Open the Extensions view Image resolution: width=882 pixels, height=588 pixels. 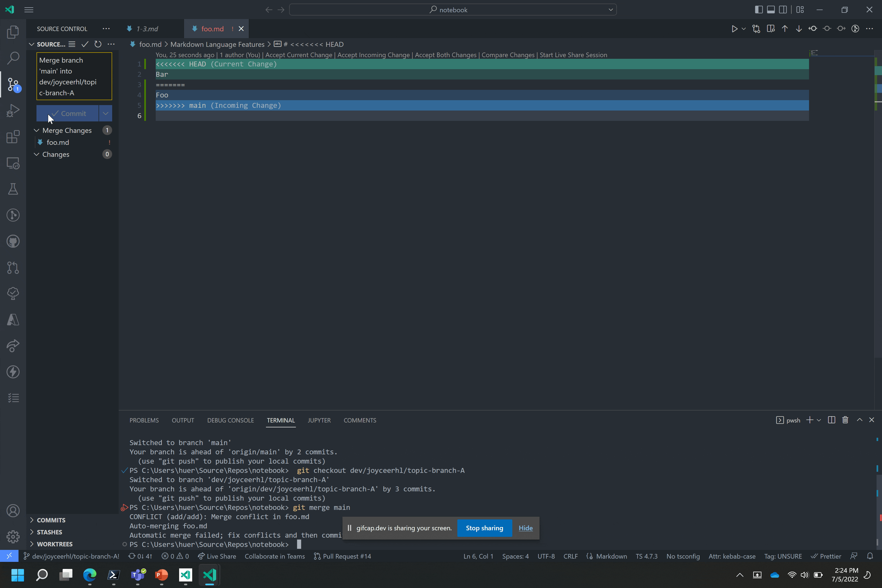[13, 137]
